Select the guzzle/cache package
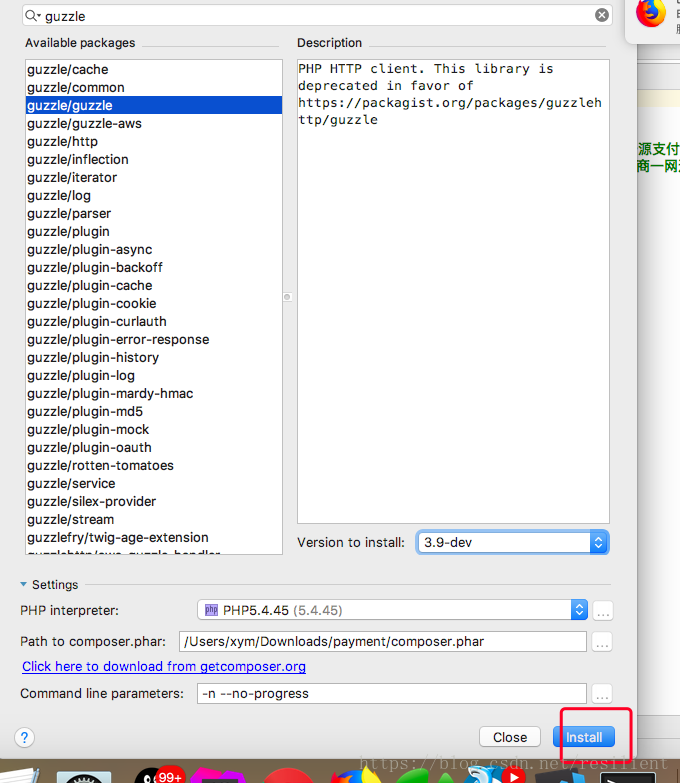The width and height of the screenshot is (680, 783). 154,69
